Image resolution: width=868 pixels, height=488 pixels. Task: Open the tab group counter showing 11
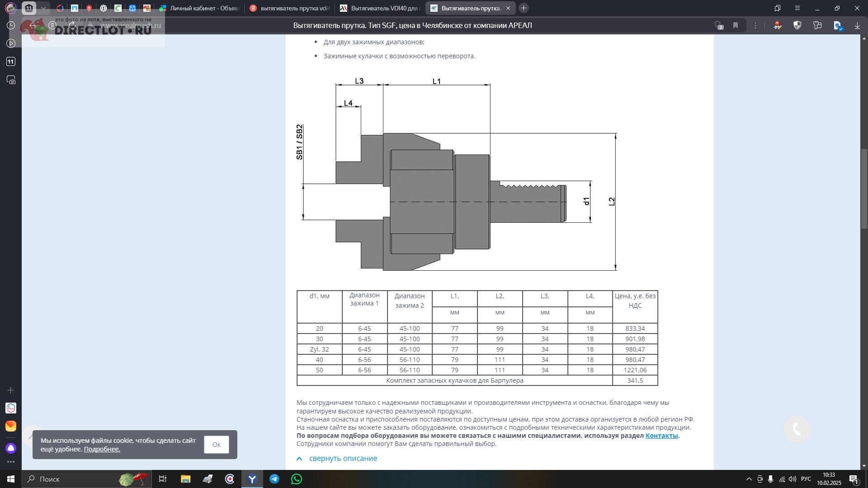29,8
